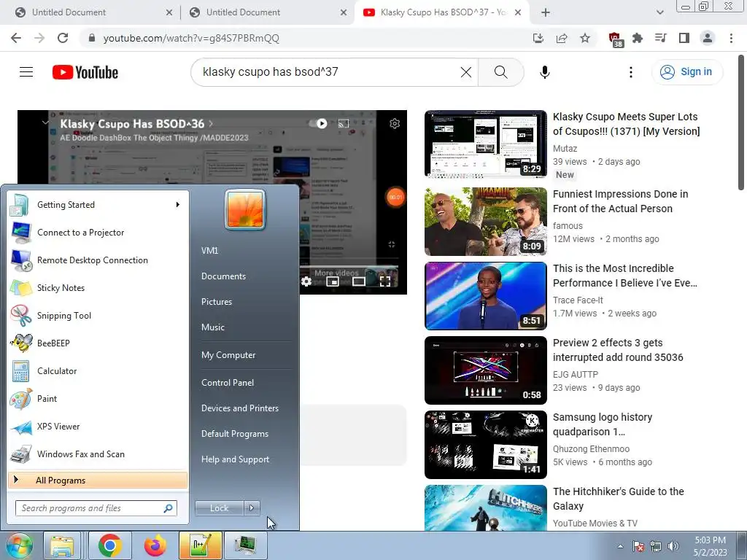Click the miniplayer icon in the player controls
The width and height of the screenshot is (747, 560).
pyautogui.click(x=333, y=281)
